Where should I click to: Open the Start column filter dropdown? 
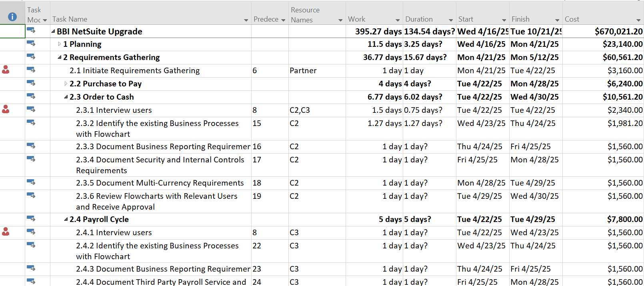click(504, 20)
